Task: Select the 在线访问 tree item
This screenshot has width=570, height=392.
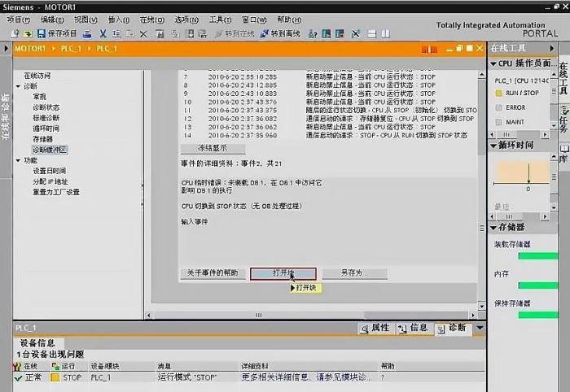Action: pyautogui.click(x=37, y=76)
